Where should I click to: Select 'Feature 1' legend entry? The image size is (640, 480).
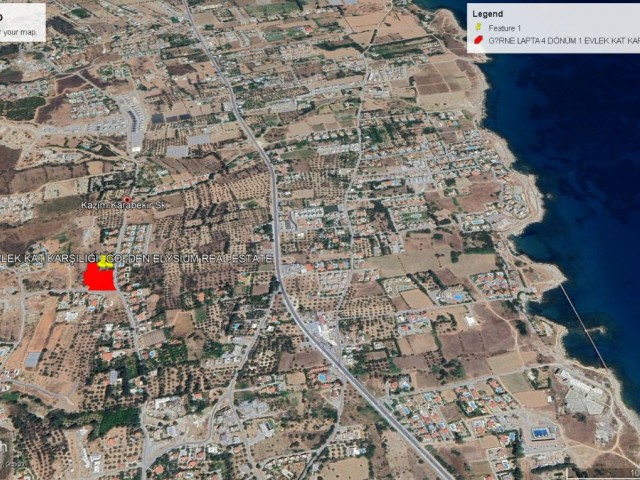pos(504,28)
